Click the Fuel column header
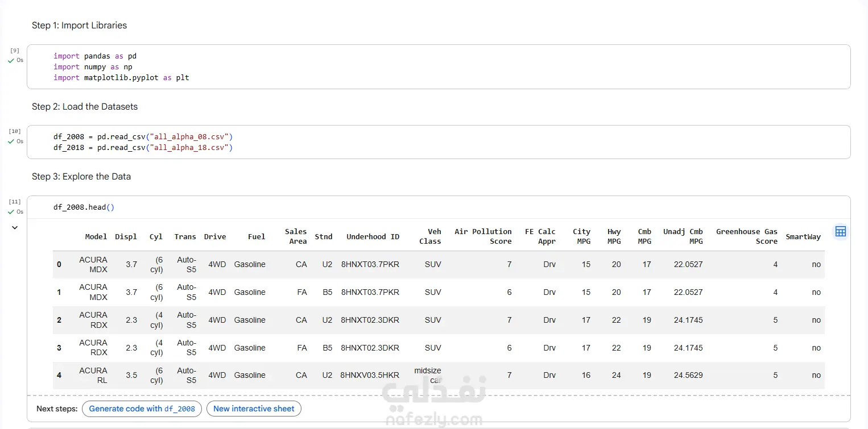 257,237
